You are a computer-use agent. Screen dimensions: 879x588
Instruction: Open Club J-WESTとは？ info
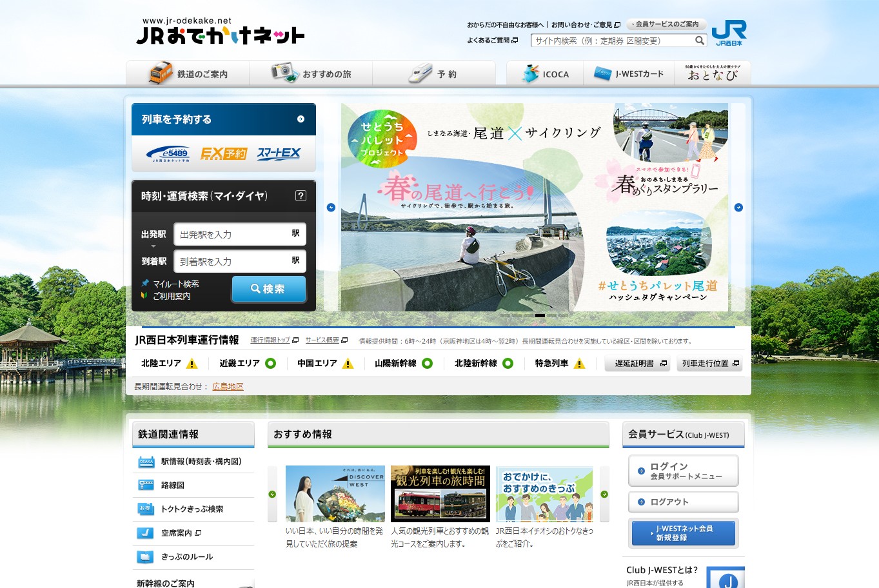pos(662,570)
